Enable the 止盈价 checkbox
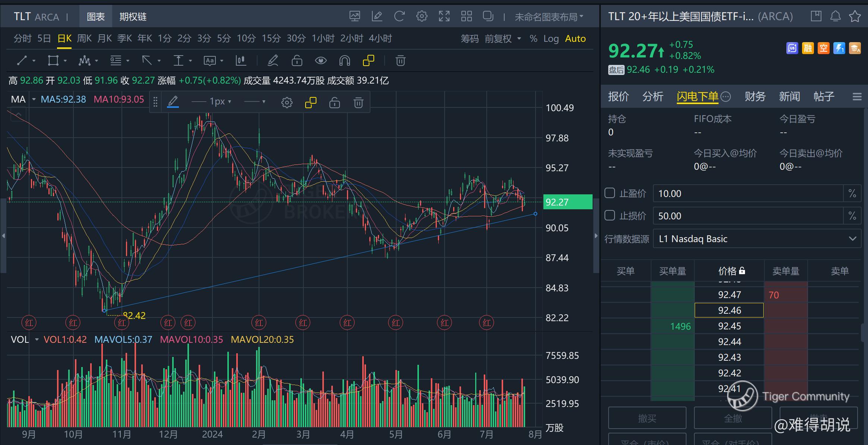The image size is (868, 445). coord(610,193)
